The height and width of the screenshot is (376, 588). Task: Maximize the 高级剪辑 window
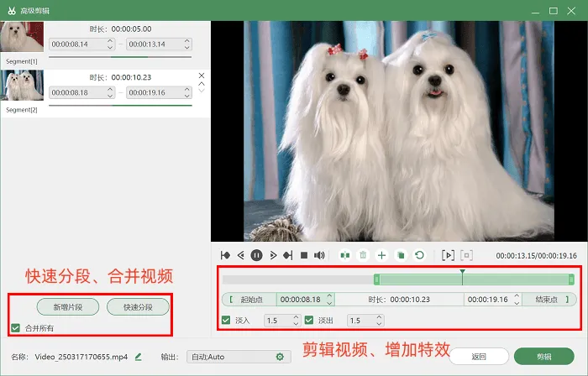pyautogui.click(x=553, y=11)
